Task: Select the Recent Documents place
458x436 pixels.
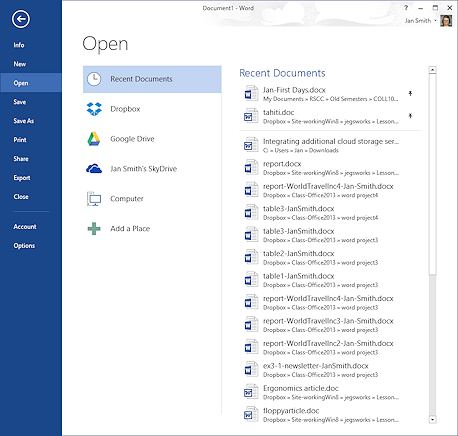Action: 152,79
